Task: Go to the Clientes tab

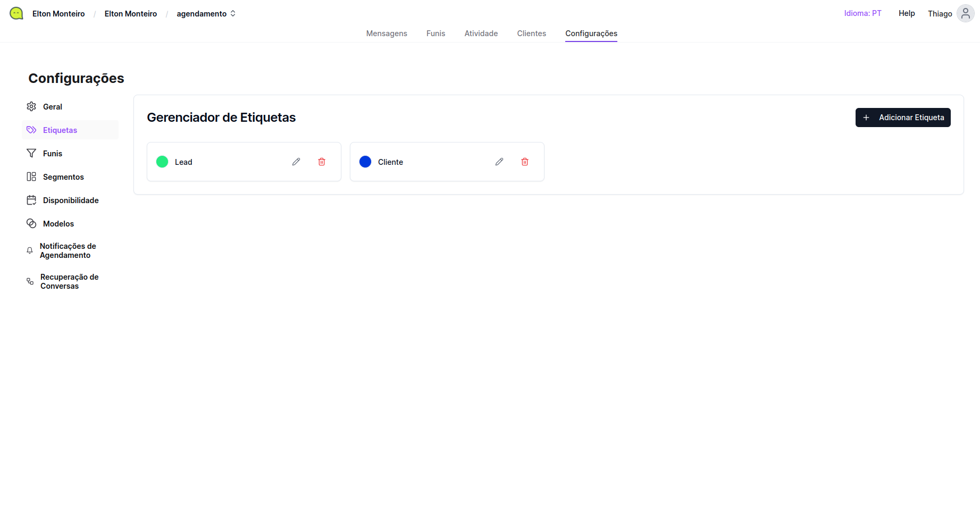Action: [531, 33]
